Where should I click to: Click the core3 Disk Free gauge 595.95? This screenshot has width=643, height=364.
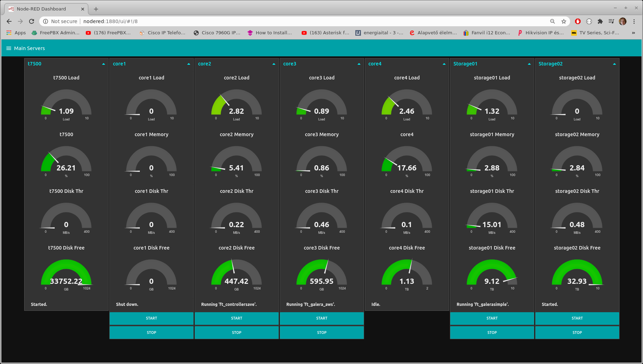pos(322,281)
